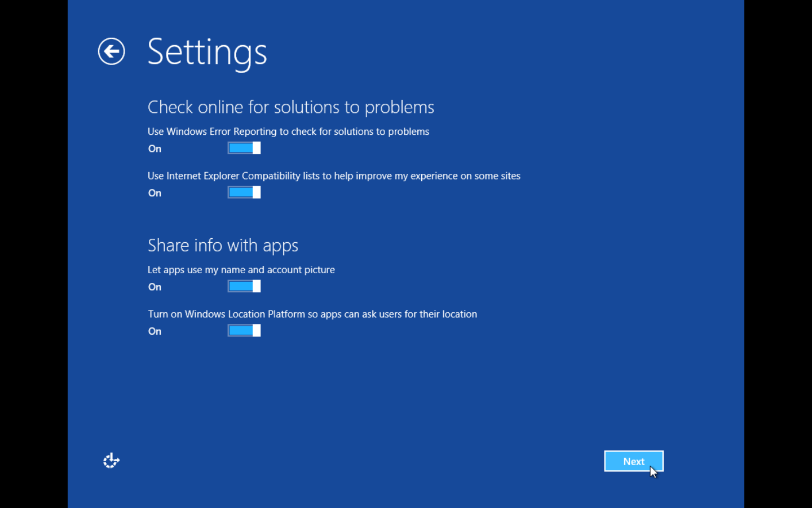Click 'Use Windows Error Reporting' description text

point(288,132)
